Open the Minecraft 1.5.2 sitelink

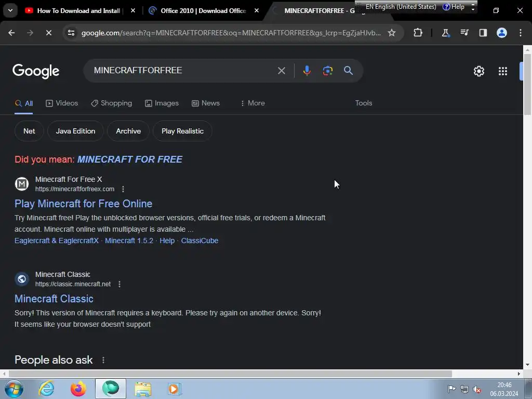[129, 241]
